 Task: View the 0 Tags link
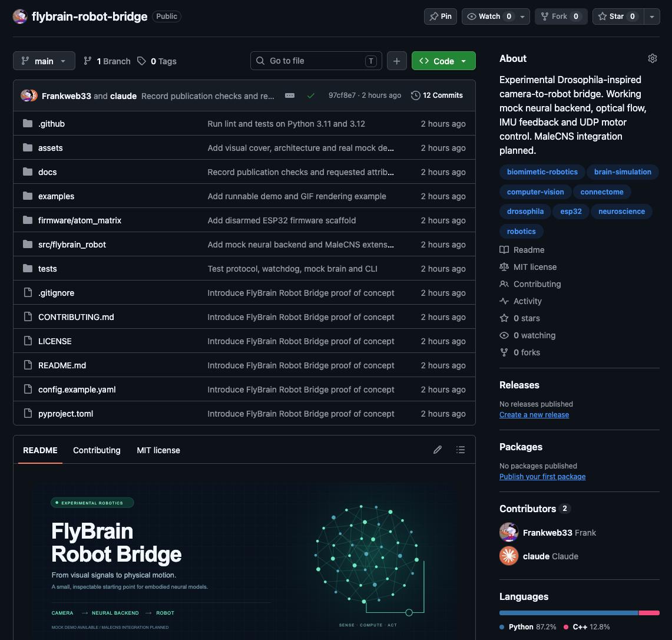[x=157, y=61]
